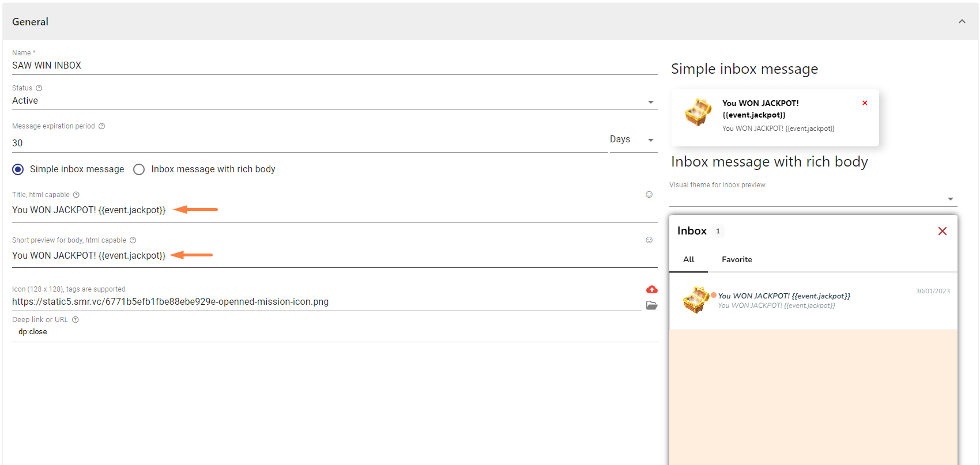Click the Name field with SAW WIN INBOX
The height and width of the screenshot is (465, 980).
coord(334,66)
